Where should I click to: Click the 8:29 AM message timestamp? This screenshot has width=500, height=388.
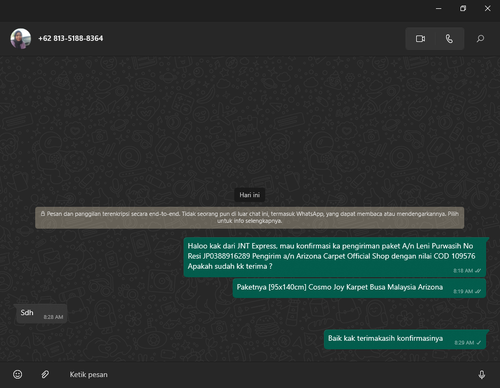464,343
